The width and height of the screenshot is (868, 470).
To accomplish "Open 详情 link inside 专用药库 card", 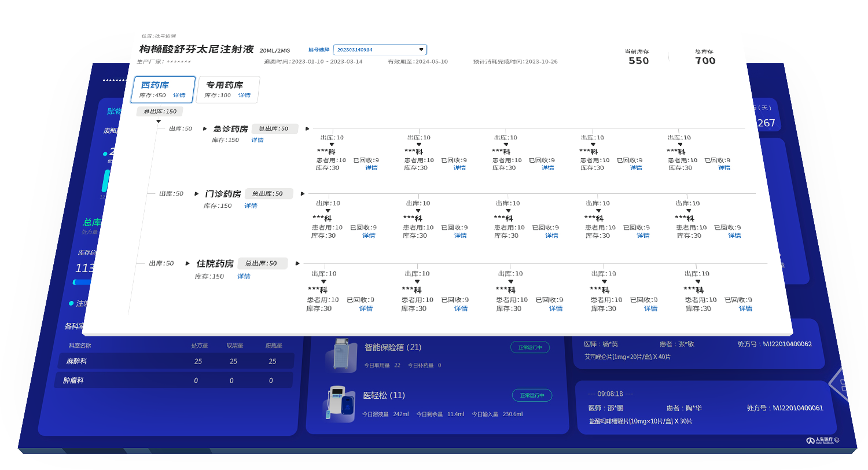I will [x=244, y=96].
